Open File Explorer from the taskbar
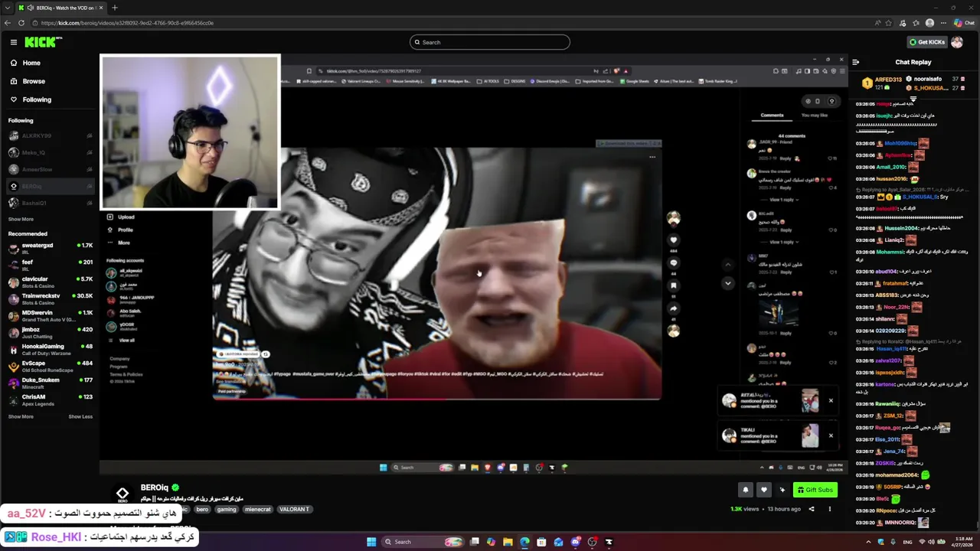The height and width of the screenshot is (551, 980). point(508,542)
